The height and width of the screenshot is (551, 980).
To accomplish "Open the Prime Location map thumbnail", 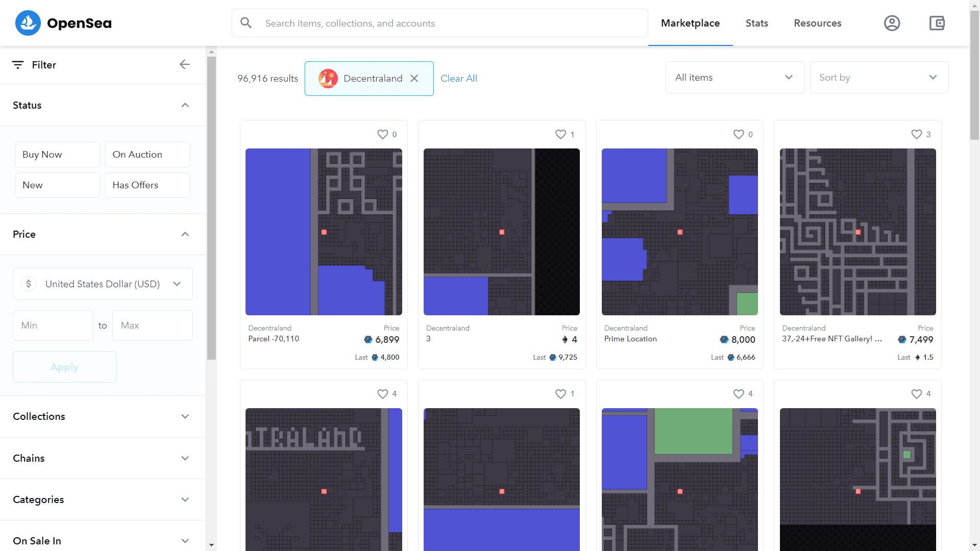I will [x=680, y=232].
